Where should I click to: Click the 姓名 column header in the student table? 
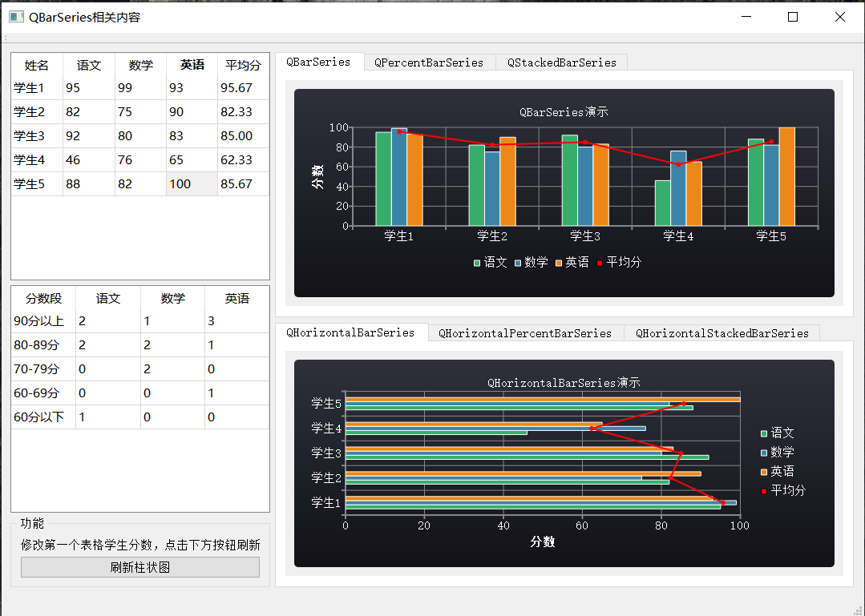point(35,65)
